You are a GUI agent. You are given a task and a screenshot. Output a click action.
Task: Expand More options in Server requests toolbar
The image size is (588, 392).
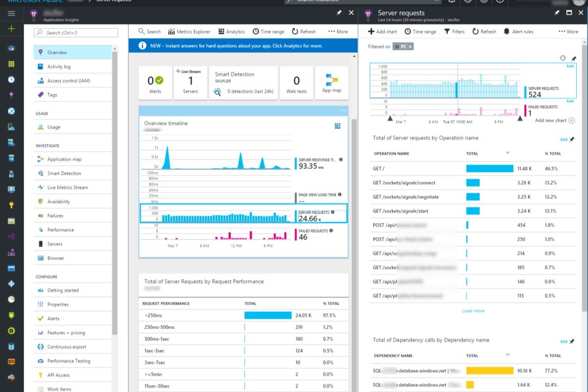point(568,31)
